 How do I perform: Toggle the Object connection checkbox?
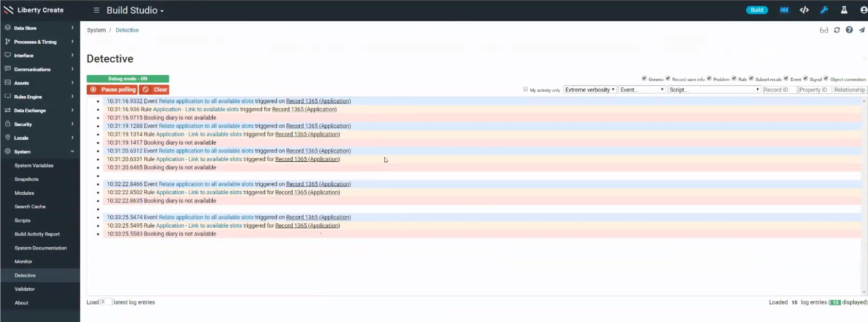[826, 78]
